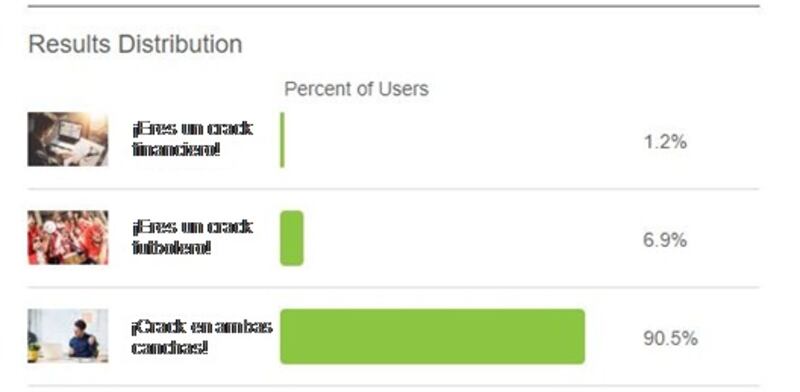The width and height of the screenshot is (800, 392).
Task: Open the red-shirted fans thumbnail image
Action: [68, 237]
